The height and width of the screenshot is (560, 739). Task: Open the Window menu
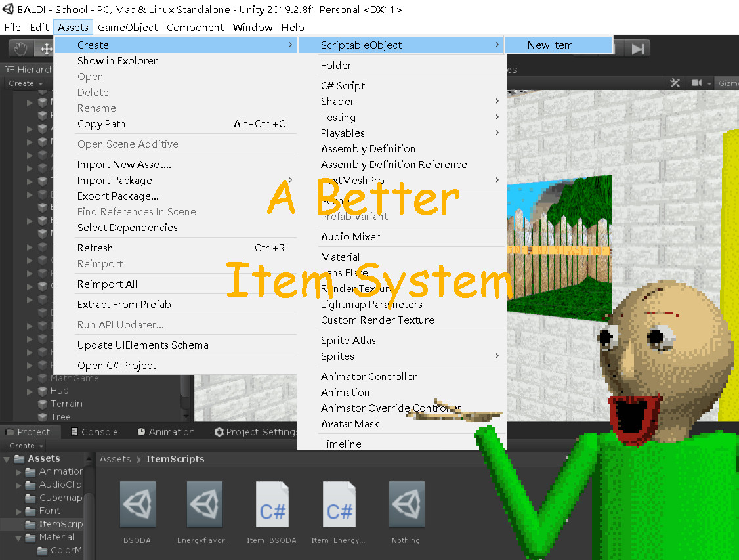253,27
